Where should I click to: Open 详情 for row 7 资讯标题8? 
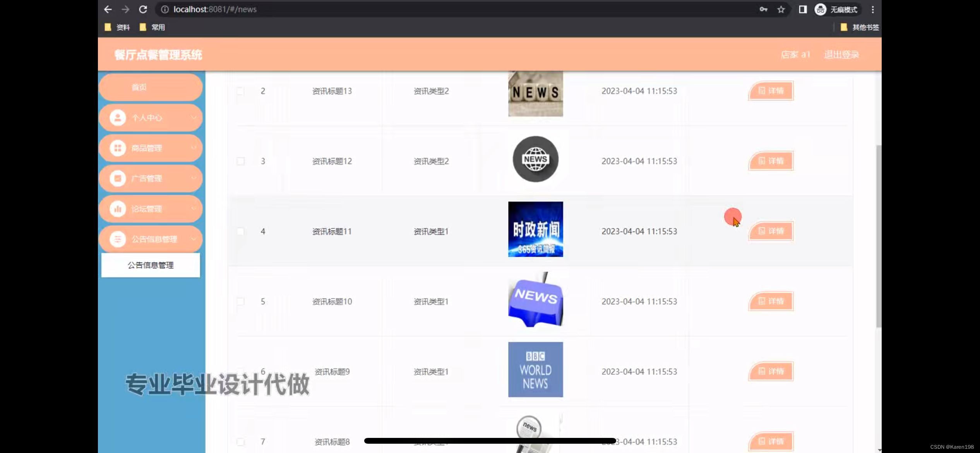[771, 441]
